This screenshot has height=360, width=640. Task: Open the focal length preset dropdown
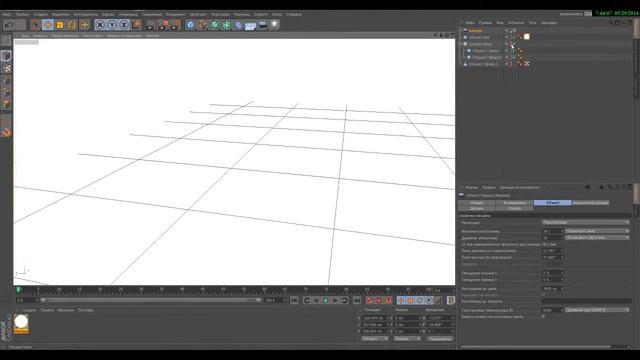coord(597,231)
